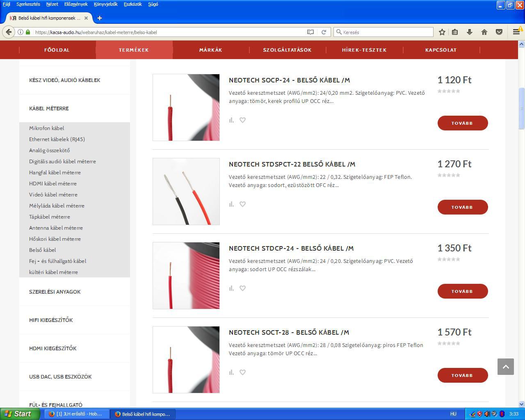
Task: Compare icon for NEOTECH STDCP-24 product
Action: 231,288
